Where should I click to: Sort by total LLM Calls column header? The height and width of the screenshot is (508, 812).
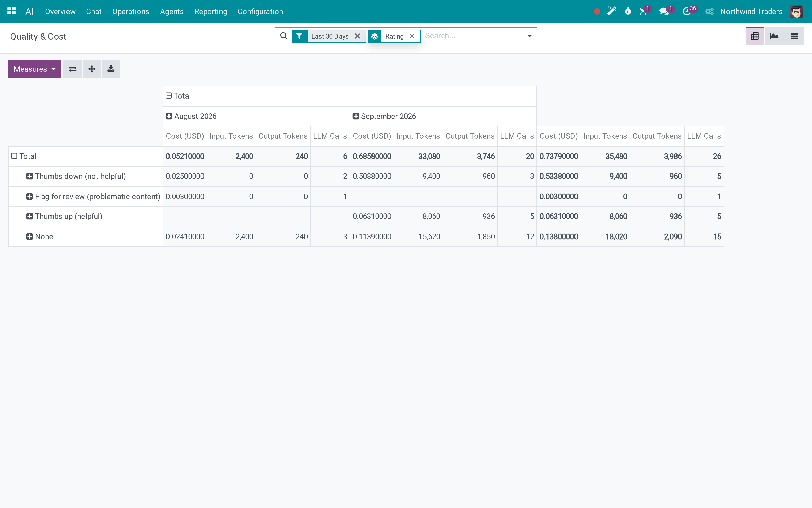(704, 136)
